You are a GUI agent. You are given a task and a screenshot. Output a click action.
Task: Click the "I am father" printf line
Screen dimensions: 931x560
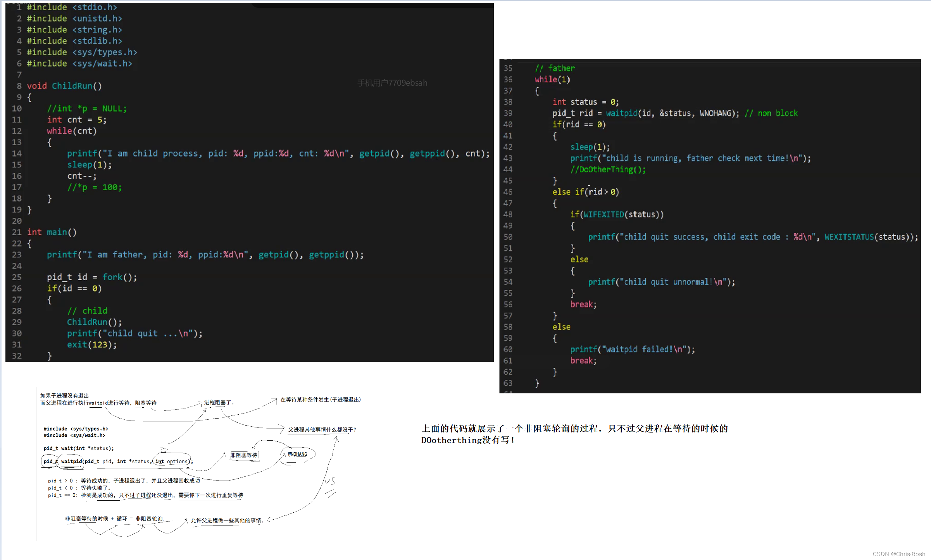pyautogui.click(x=205, y=255)
